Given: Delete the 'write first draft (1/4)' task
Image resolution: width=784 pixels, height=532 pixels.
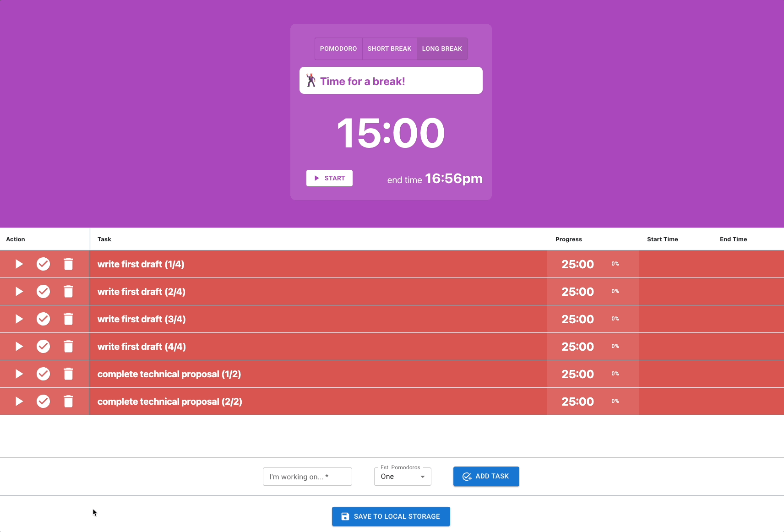Looking at the screenshot, I should (x=68, y=264).
